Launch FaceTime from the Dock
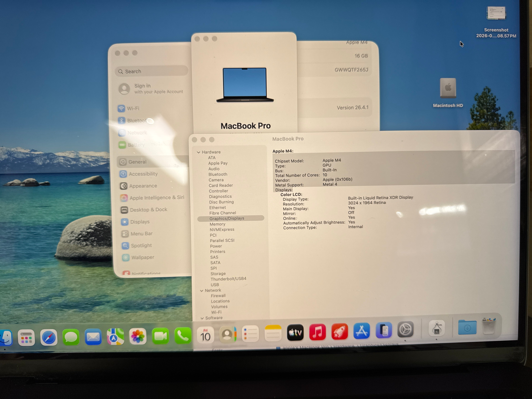This screenshot has width=532, height=399. (160, 336)
